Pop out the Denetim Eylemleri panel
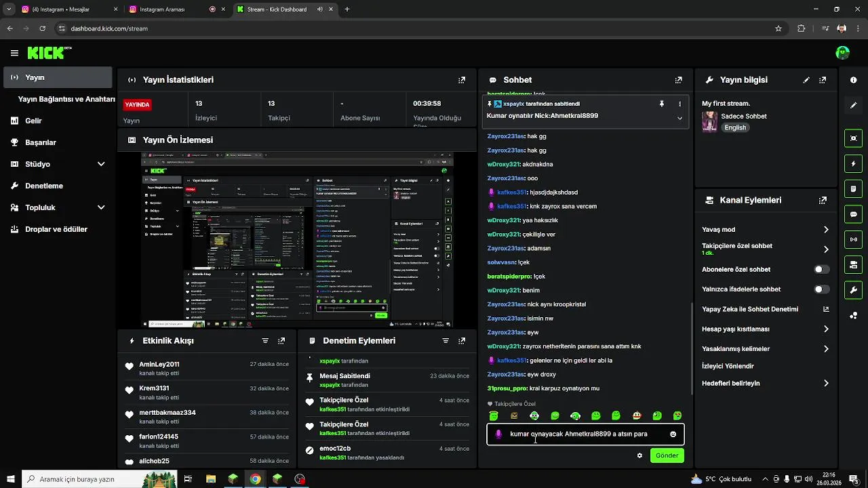Image resolution: width=868 pixels, height=488 pixels. pos(462,341)
